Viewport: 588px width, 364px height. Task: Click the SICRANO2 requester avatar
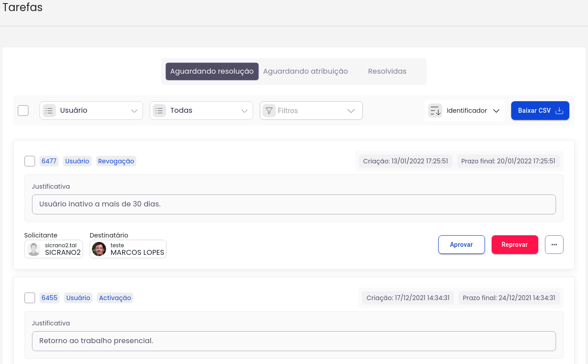tap(34, 249)
